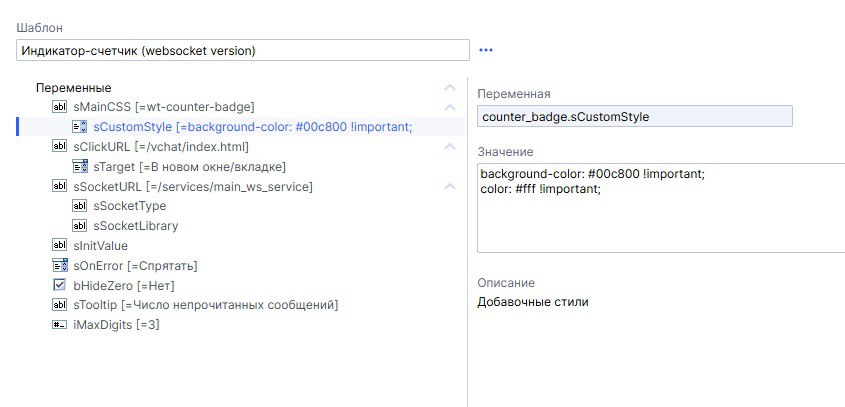Click the text icon beside sSocketType
Screen dimensions: 845x407
point(80,206)
